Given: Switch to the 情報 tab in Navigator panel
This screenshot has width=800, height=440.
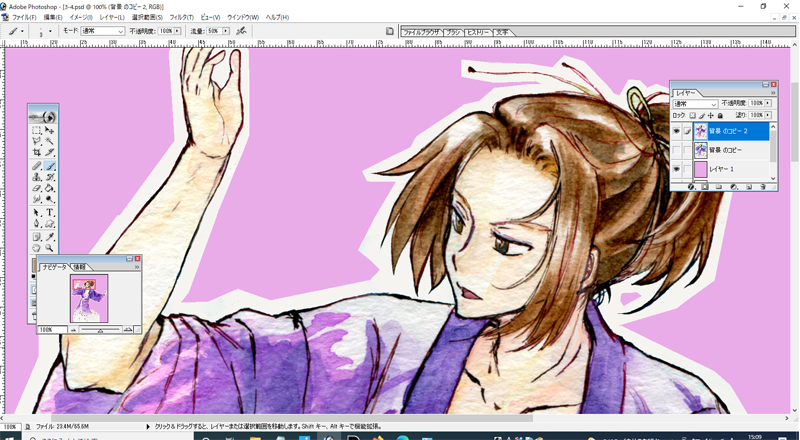Looking at the screenshot, I should coord(80,267).
